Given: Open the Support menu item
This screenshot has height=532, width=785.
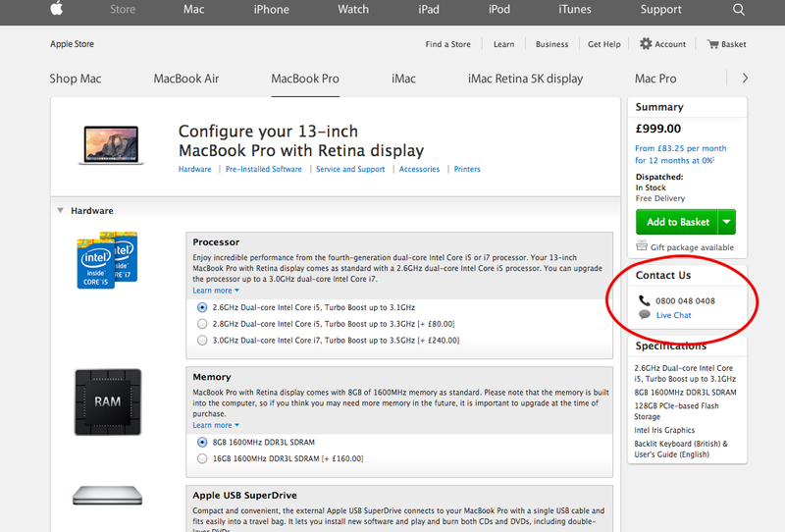Looking at the screenshot, I should click(x=660, y=10).
